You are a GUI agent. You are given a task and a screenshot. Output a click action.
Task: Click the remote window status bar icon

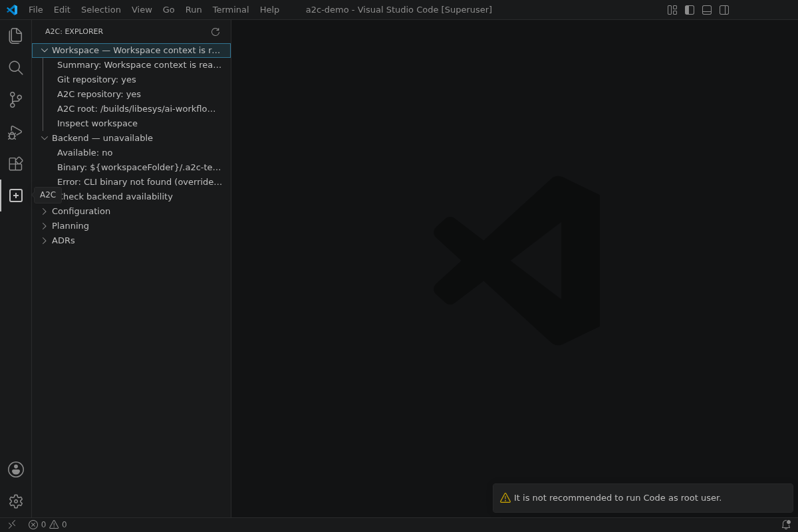pyautogui.click(x=12, y=525)
